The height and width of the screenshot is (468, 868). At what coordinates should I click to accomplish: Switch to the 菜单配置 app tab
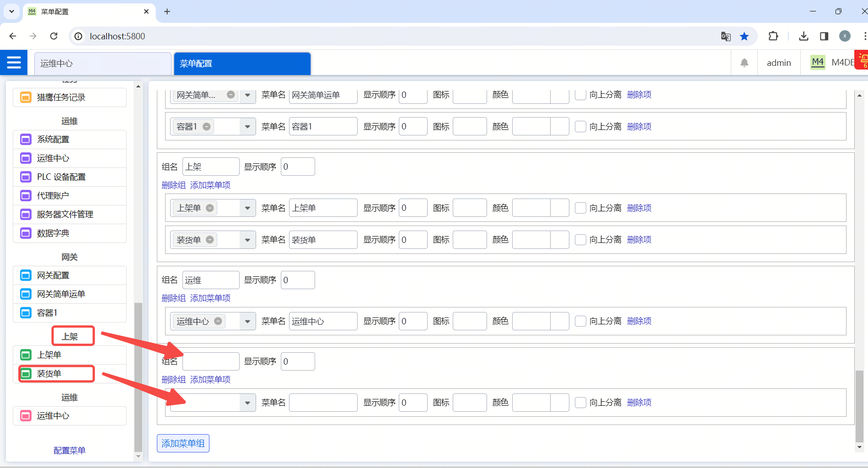[242, 64]
